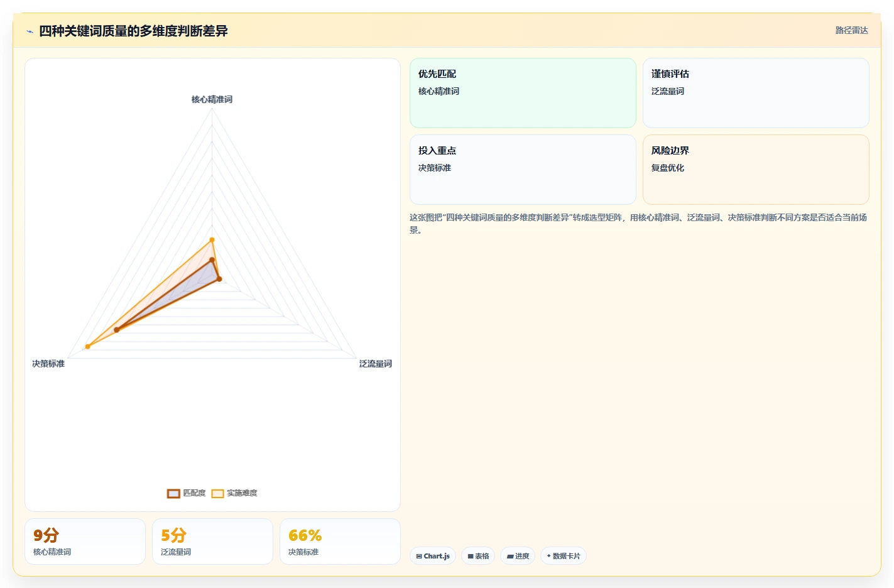The image size is (894, 588).
Task: Click the 匹配度 legend label
Action: [x=194, y=493]
